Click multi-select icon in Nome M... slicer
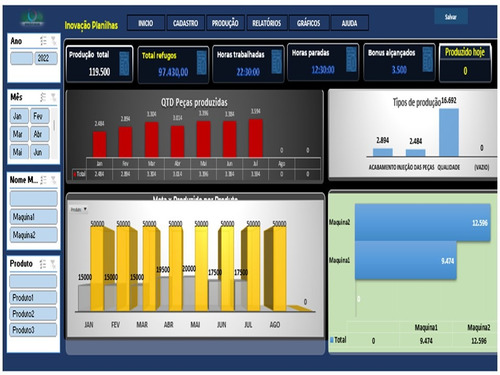Image resolution: width=500 pixels, height=375 pixels. coord(43,180)
